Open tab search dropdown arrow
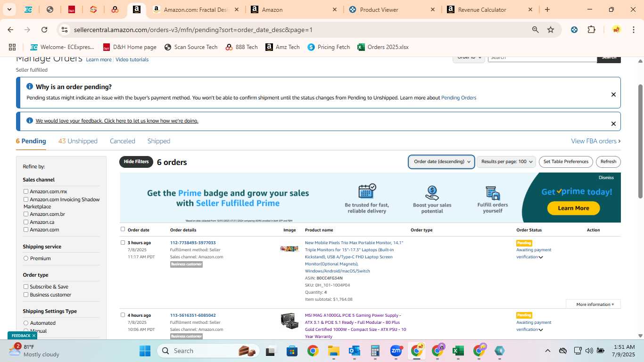 click(x=9, y=9)
